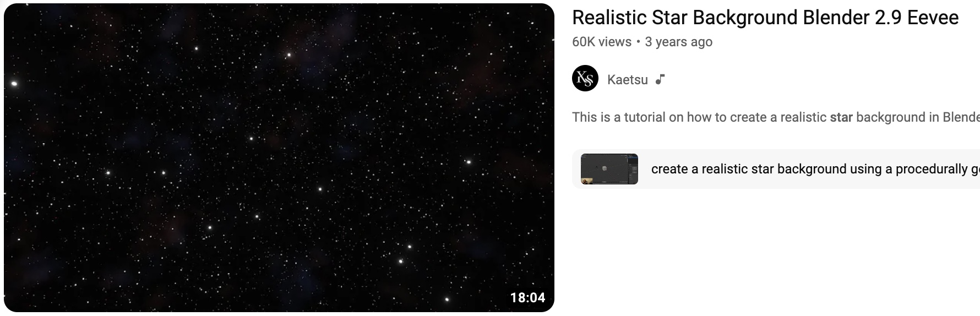This screenshot has height=316, width=980.
Task: Open the procedurally generated star background chapter text
Action: [815, 169]
